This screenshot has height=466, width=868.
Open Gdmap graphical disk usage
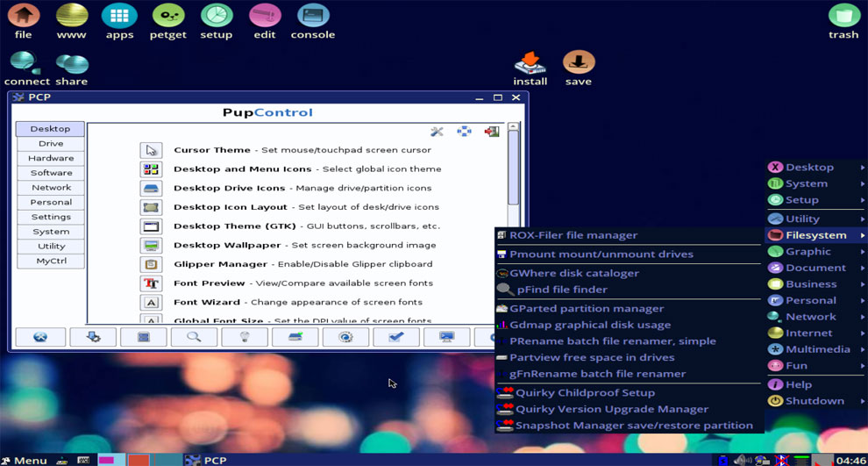[629, 326]
